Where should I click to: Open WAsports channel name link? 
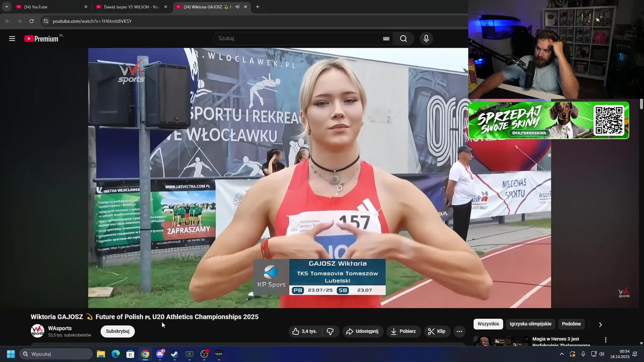point(60,328)
